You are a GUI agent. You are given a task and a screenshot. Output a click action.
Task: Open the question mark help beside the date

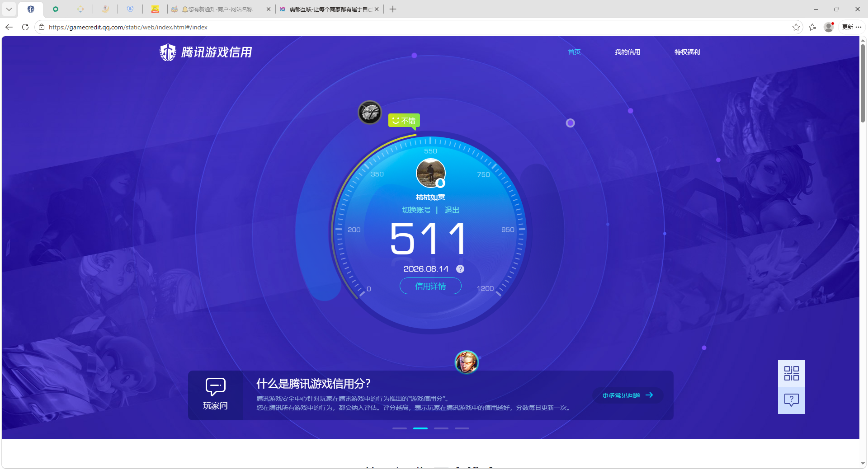460,269
